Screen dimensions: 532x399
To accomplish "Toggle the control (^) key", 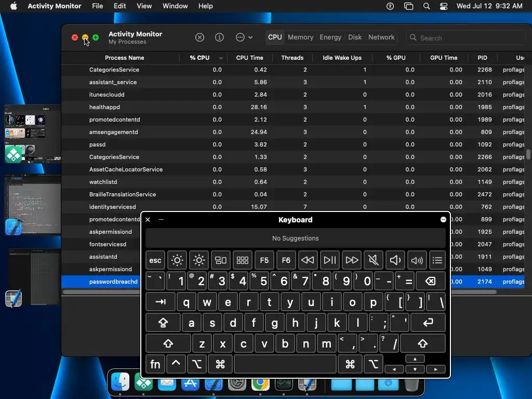I will (176, 364).
